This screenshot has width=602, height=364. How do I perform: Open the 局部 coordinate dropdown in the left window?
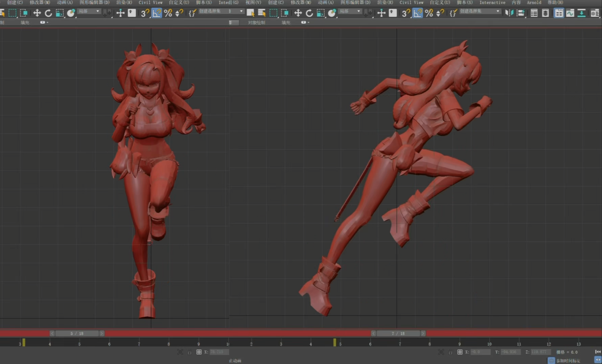coord(89,11)
